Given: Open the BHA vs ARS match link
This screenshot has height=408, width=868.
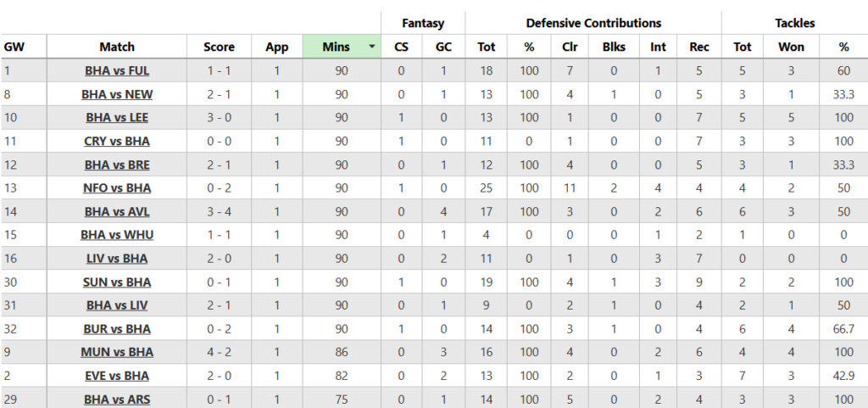Looking at the screenshot, I should [117, 398].
